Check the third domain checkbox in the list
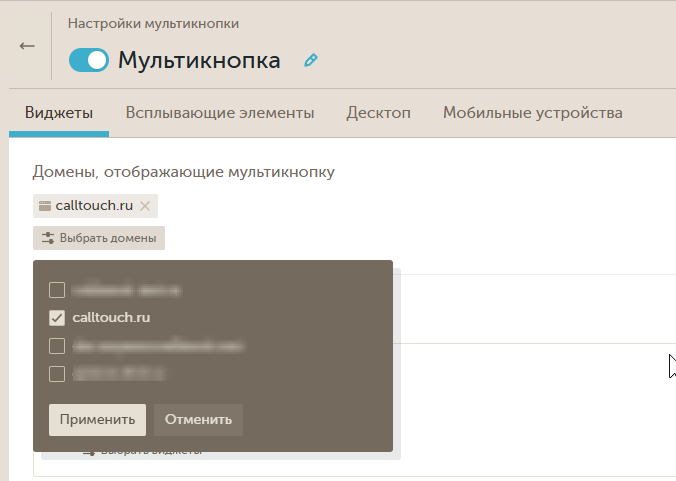 [x=57, y=346]
